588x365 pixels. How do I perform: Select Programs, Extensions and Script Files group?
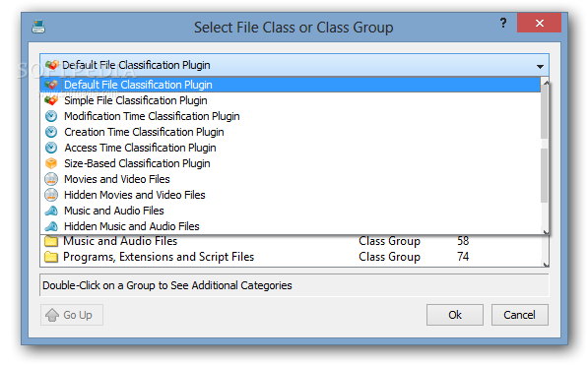click(x=291, y=257)
